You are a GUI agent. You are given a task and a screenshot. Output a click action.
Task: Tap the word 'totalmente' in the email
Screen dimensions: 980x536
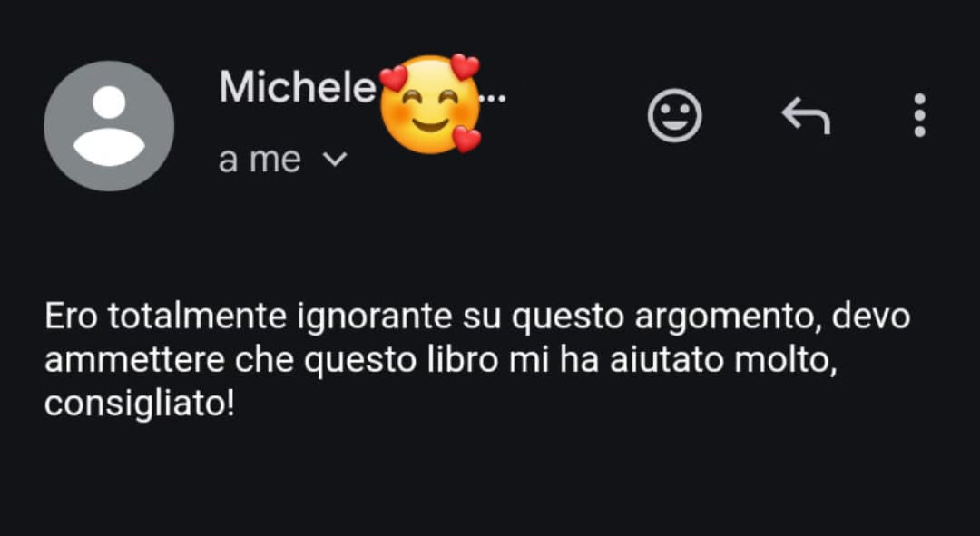point(197,317)
